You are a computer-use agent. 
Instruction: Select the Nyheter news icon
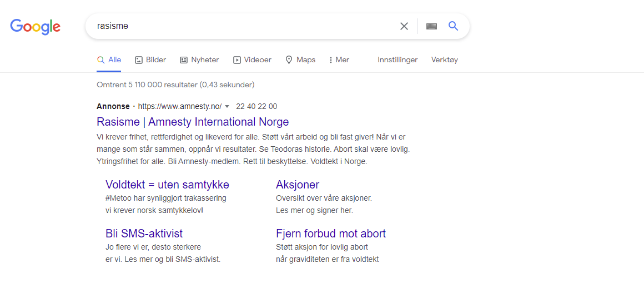click(x=184, y=60)
